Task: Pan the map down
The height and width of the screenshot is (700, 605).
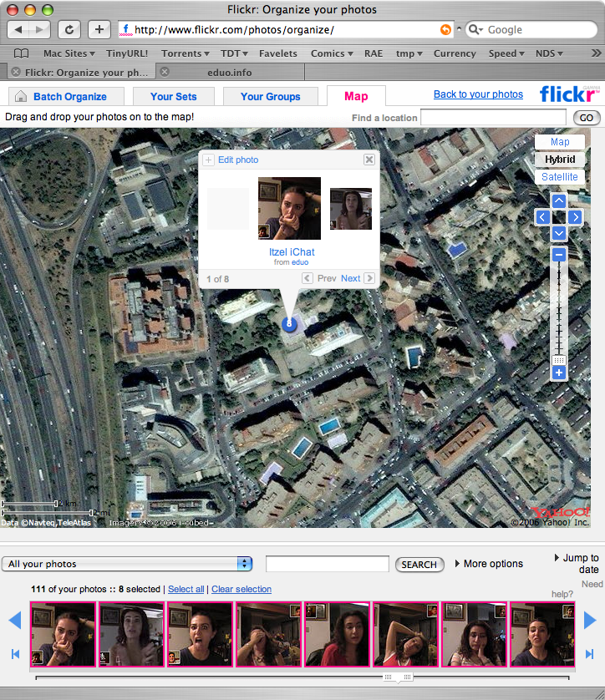Action: click(x=558, y=233)
